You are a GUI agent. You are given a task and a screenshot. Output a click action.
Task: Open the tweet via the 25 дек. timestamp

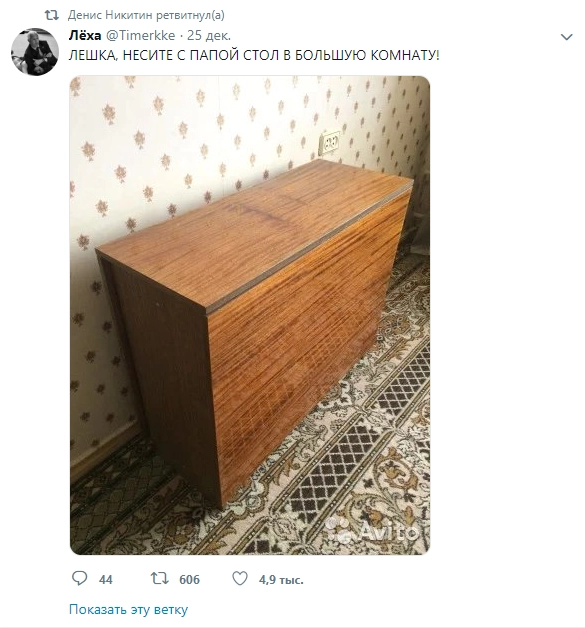coord(209,36)
